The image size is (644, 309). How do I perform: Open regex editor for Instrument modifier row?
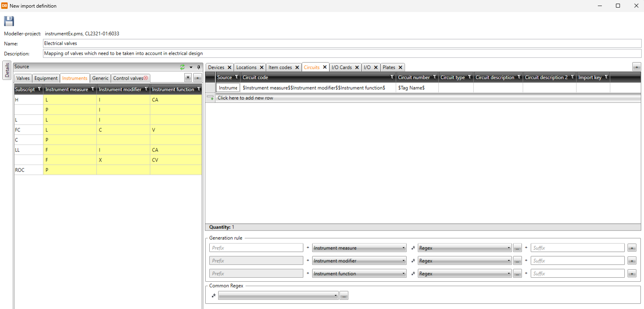click(x=517, y=261)
